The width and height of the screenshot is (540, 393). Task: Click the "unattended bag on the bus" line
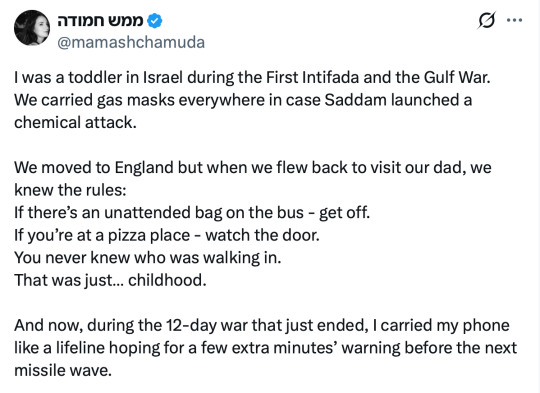point(192,213)
